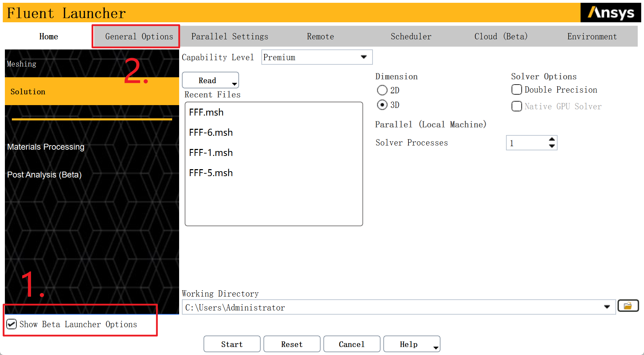Select the 3D dimension radio button

click(x=382, y=105)
